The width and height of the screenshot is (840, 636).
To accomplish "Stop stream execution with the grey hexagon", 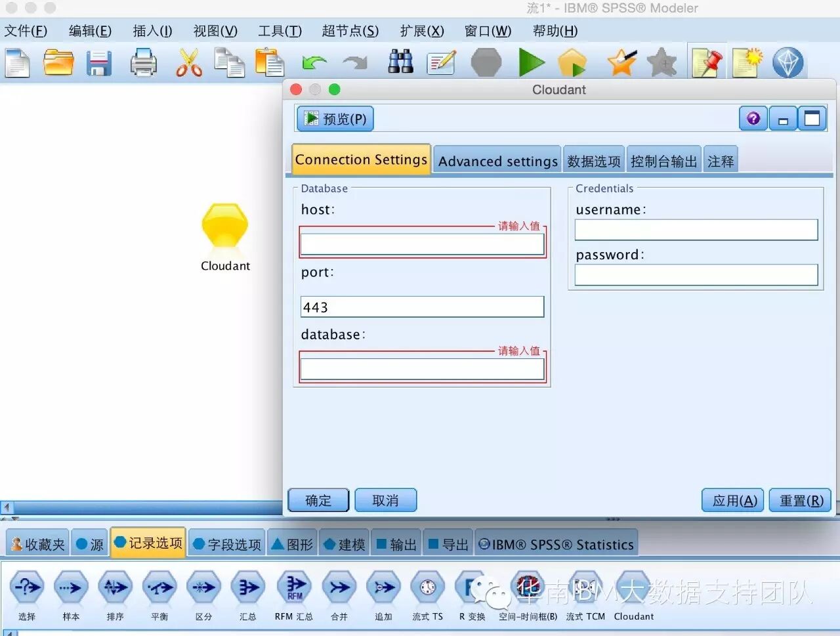I will tap(486, 63).
